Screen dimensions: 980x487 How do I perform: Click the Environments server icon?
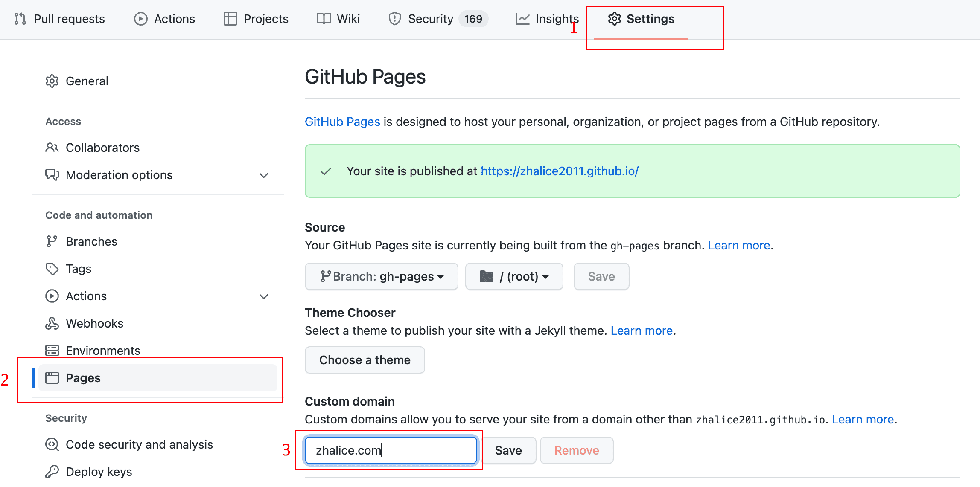[52, 351]
